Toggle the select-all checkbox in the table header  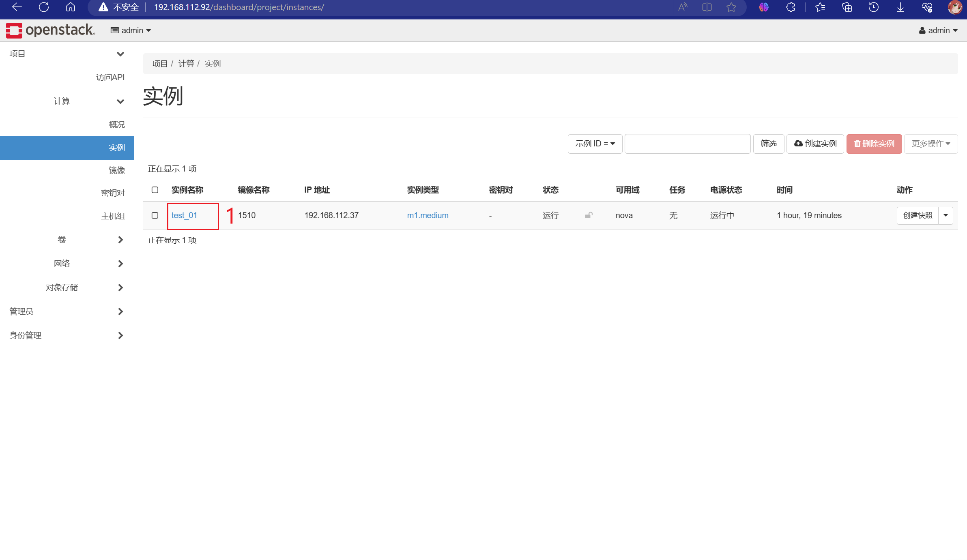click(x=155, y=190)
